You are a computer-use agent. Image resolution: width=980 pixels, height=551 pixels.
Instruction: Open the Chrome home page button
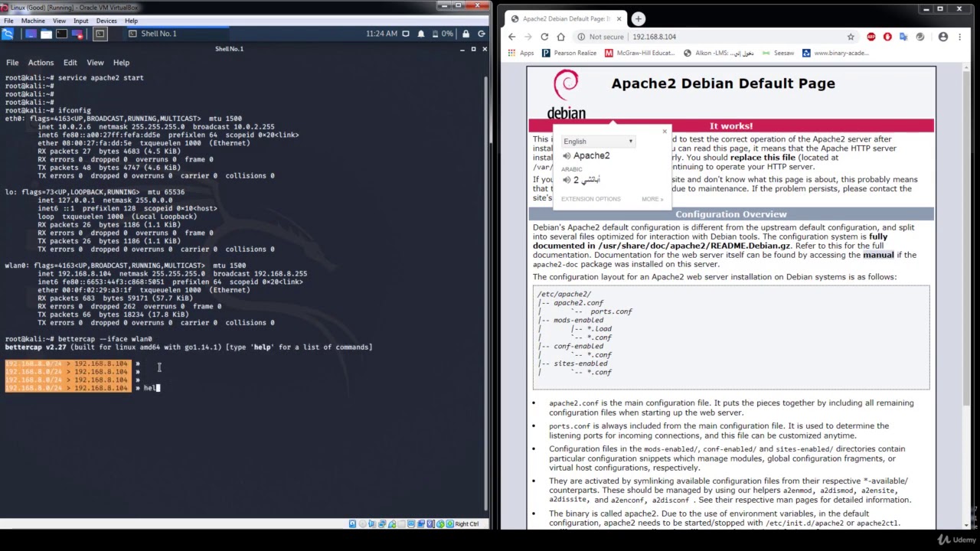[560, 37]
